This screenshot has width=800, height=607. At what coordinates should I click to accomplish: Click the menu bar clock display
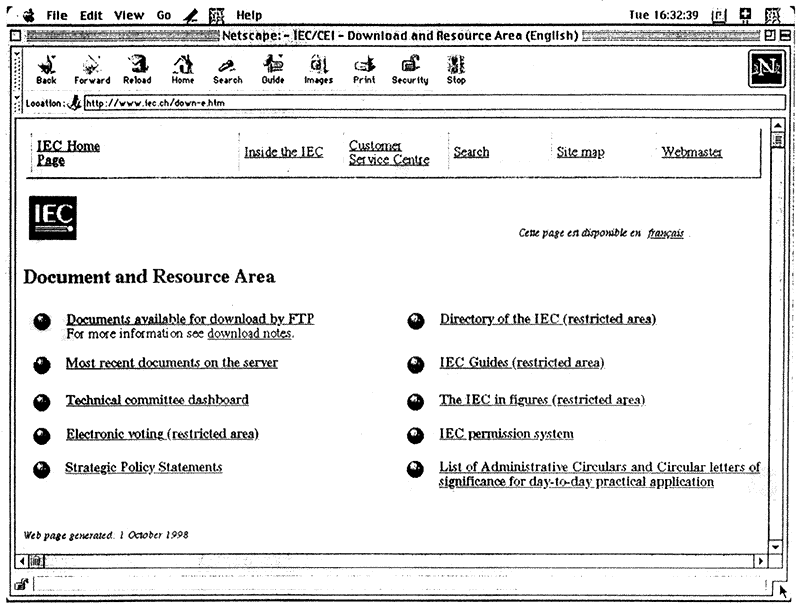tap(663, 15)
